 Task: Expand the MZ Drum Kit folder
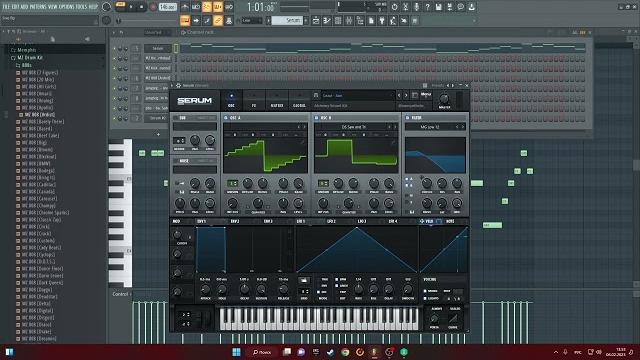pyautogui.click(x=30, y=58)
